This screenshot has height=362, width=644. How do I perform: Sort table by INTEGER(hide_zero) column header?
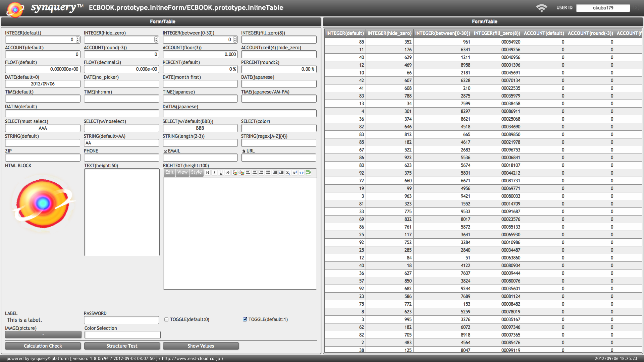click(389, 33)
